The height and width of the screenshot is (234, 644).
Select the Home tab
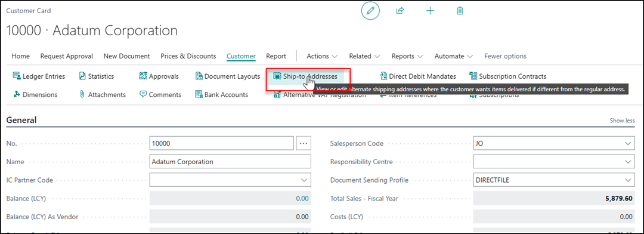click(20, 56)
